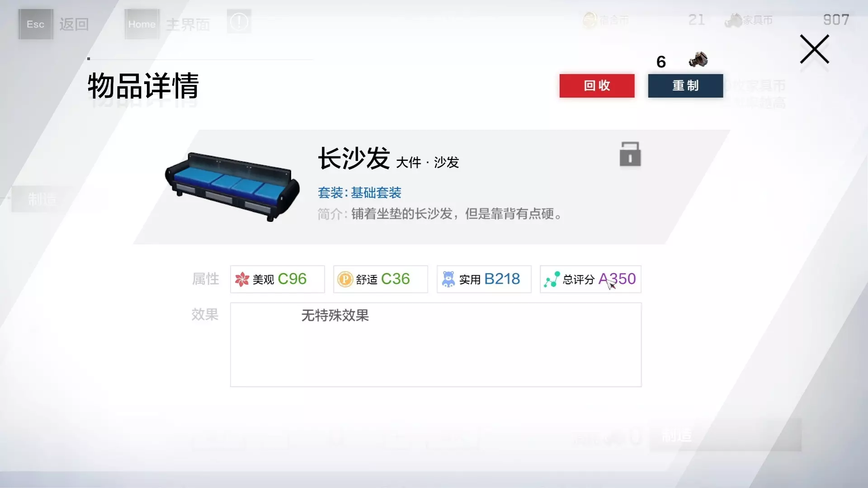Click the faded 制造 tab on left
868x488 pixels.
tap(42, 199)
